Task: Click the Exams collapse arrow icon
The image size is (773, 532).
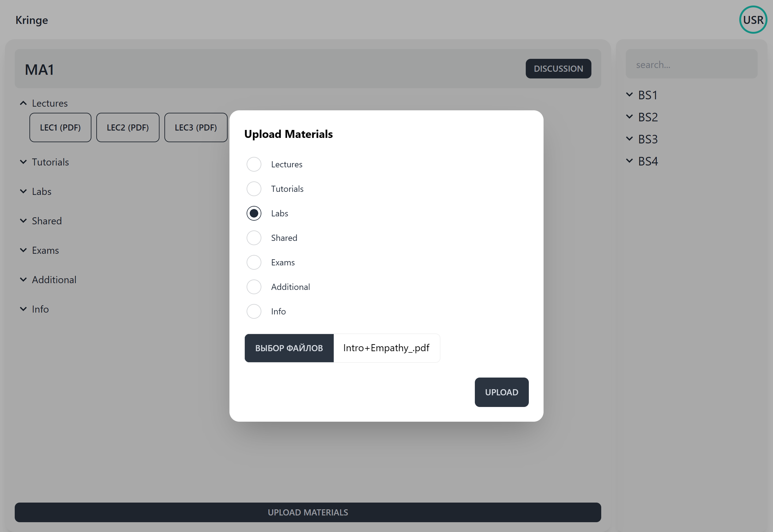Action: (x=24, y=250)
